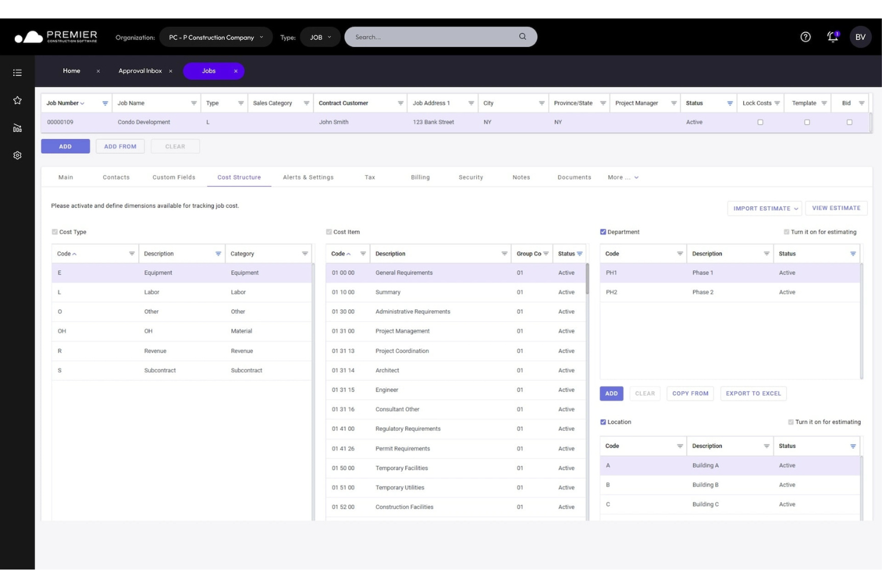Open the Organization dropdown
The image size is (882, 588).
click(216, 37)
